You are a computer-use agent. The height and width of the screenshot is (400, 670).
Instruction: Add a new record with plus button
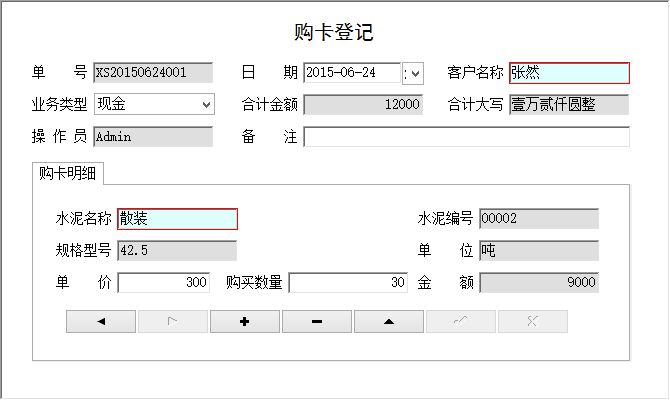[x=245, y=321]
